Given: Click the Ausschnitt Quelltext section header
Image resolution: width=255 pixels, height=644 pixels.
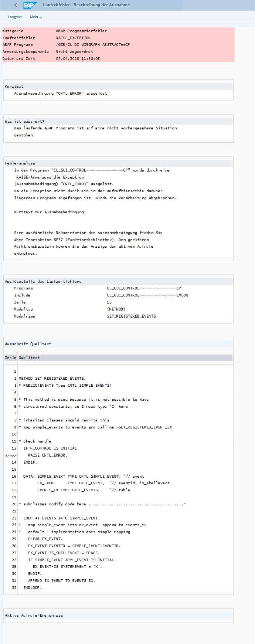Looking at the screenshot, I should point(28,344).
